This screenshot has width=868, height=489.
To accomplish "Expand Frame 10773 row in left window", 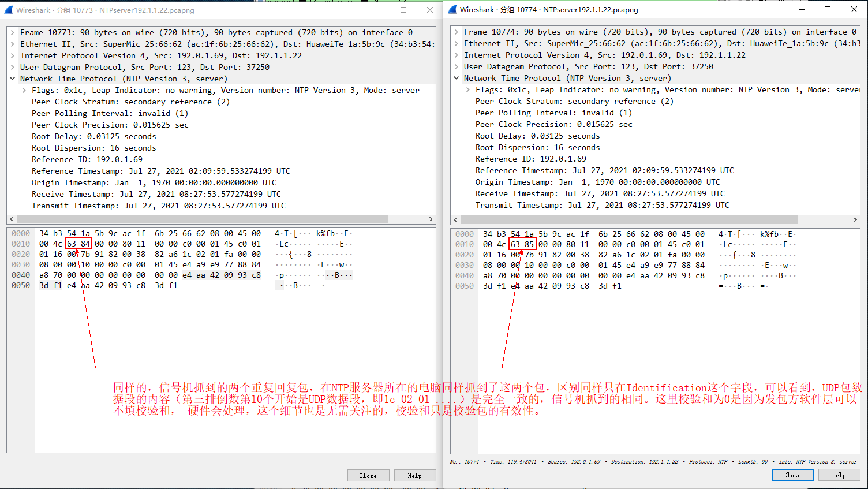I will click(x=13, y=33).
